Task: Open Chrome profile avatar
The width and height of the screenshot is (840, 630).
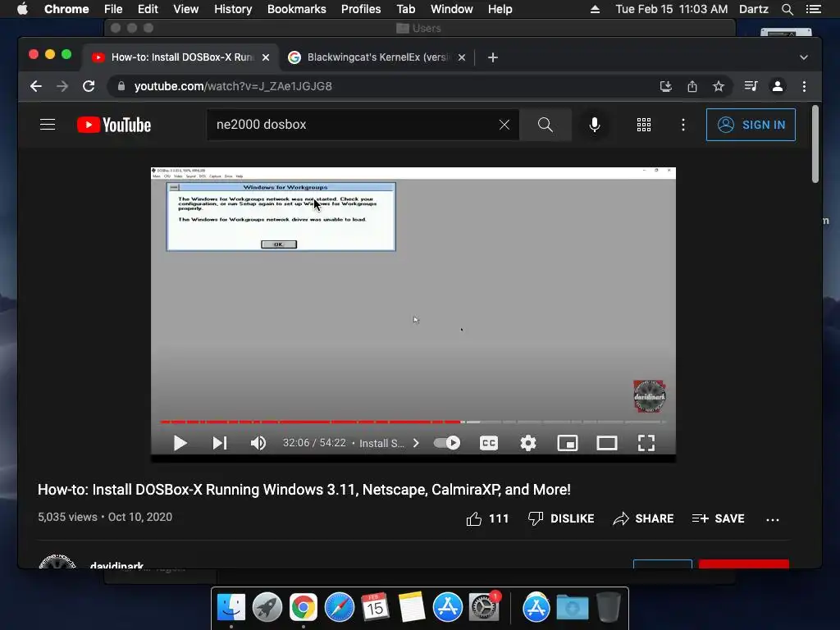Action: click(x=778, y=86)
